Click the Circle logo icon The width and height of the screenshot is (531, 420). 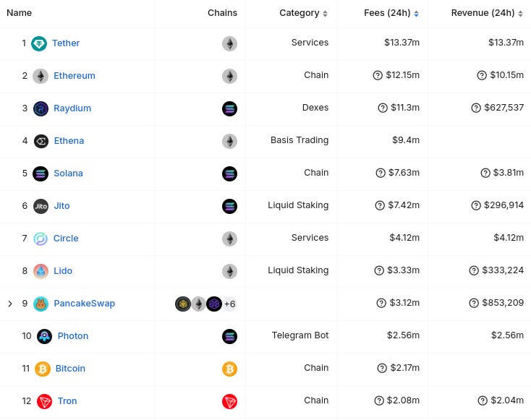click(x=41, y=239)
